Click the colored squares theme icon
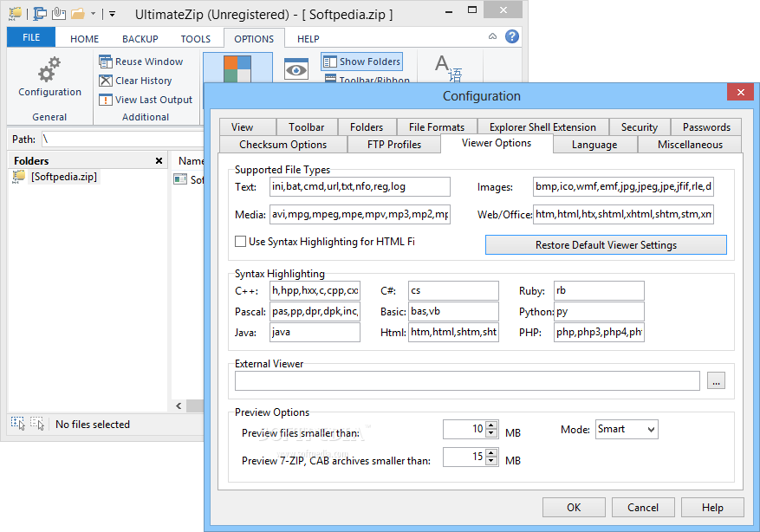This screenshot has height=532, width=760. pos(237,68)
